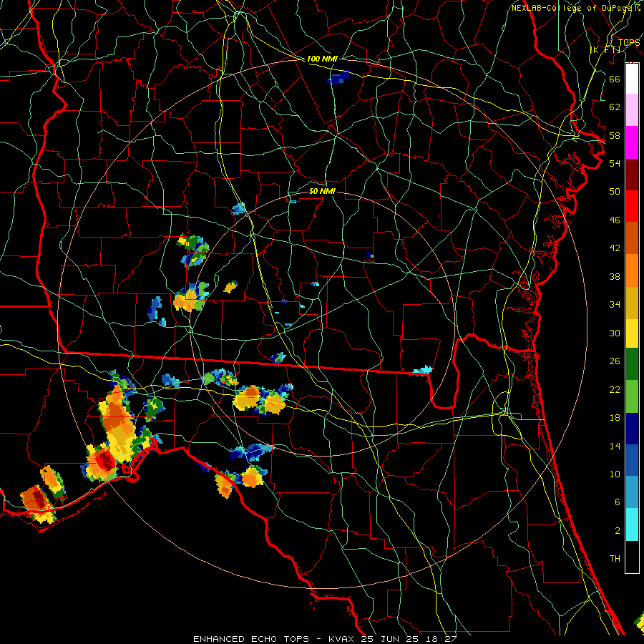Click the '46' legend value
The image size is (644, 644).
pyautogui.click(x=615, y=220)
